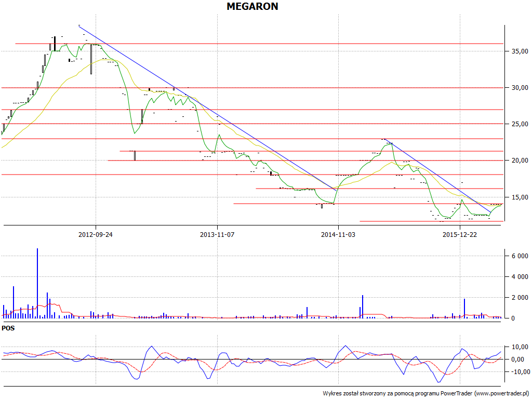Click the 15,00 price axis label
The image size is (532, 399).
(520, 197)
